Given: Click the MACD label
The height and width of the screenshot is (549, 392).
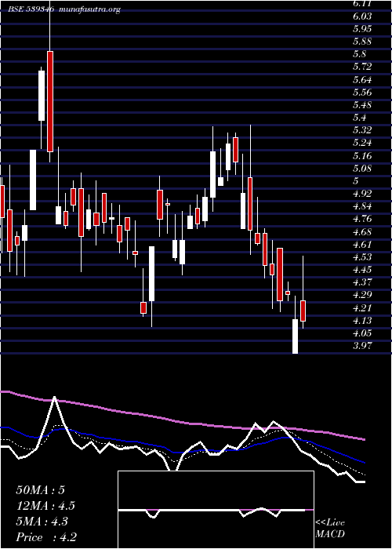Looking at the screenshot, I should click(330, 534).
